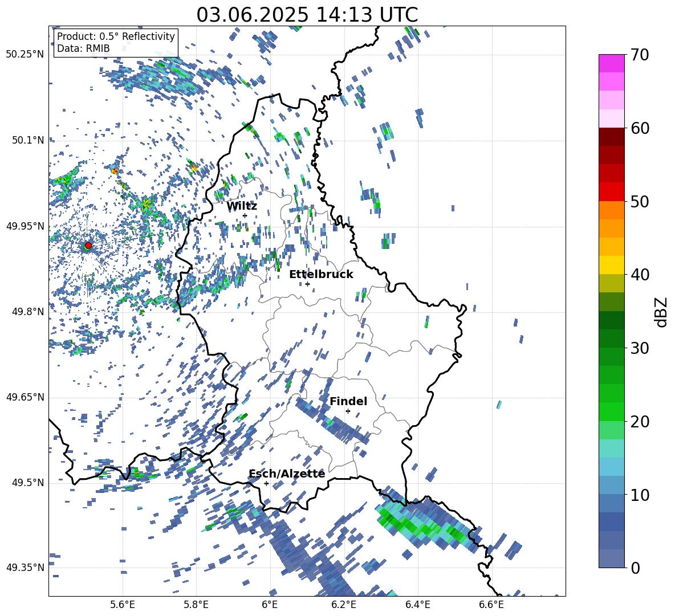
Task: Click the yellow colorbar swatch at 40
Action: click(x=611, y=266)
